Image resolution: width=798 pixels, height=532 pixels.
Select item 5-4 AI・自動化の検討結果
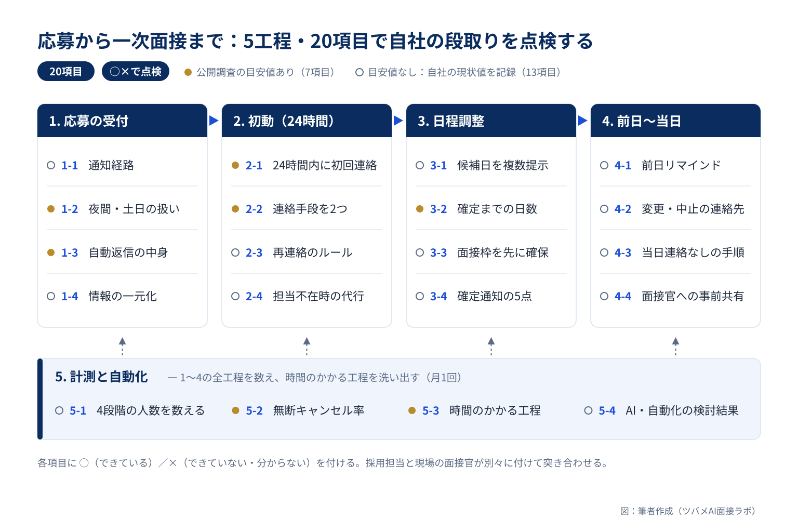tap(661, 410)
